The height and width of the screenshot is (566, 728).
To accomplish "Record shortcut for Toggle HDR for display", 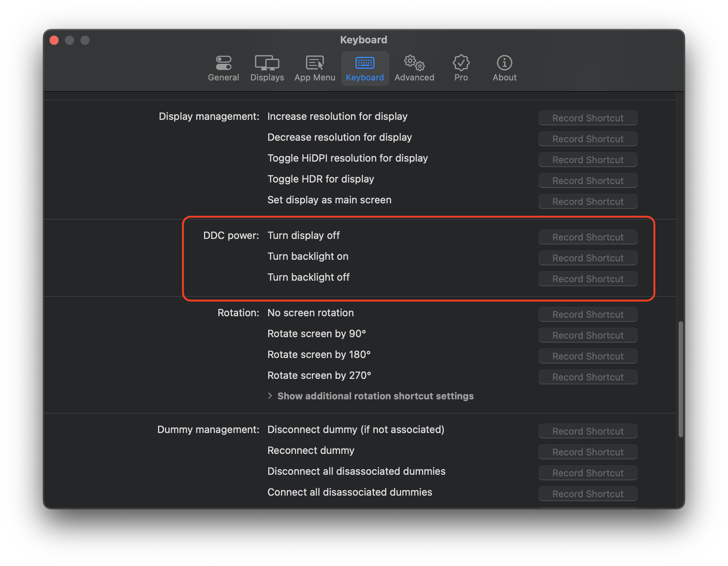I will (x=587, y=181).
